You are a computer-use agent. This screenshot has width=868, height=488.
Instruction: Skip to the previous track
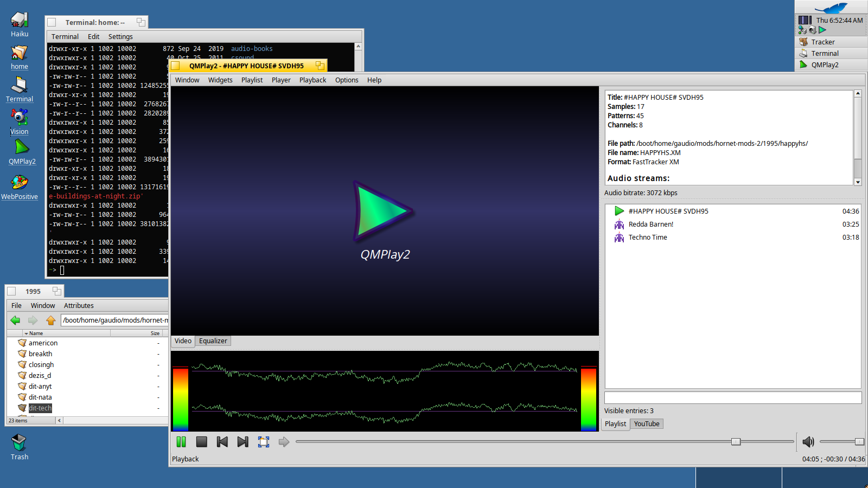222,442
